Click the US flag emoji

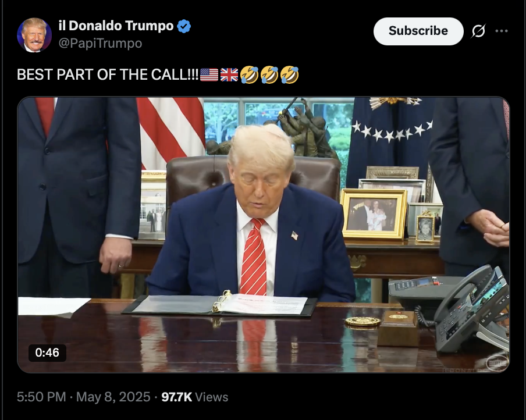point(209,74)
